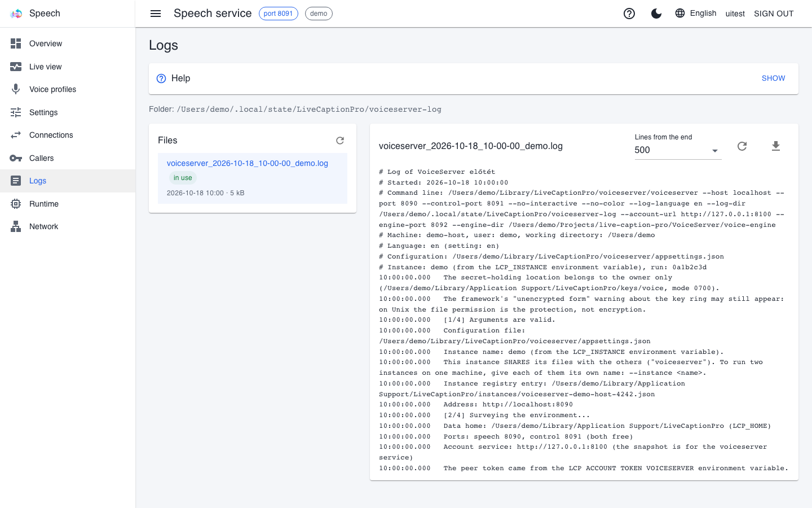Viewport: 812px width, 508px height.
Task: Click the Speech service header title
Action: coord(213,14)
